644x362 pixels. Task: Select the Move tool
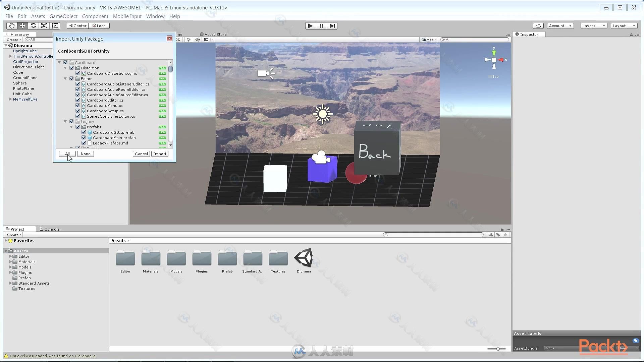click(22, 26)
